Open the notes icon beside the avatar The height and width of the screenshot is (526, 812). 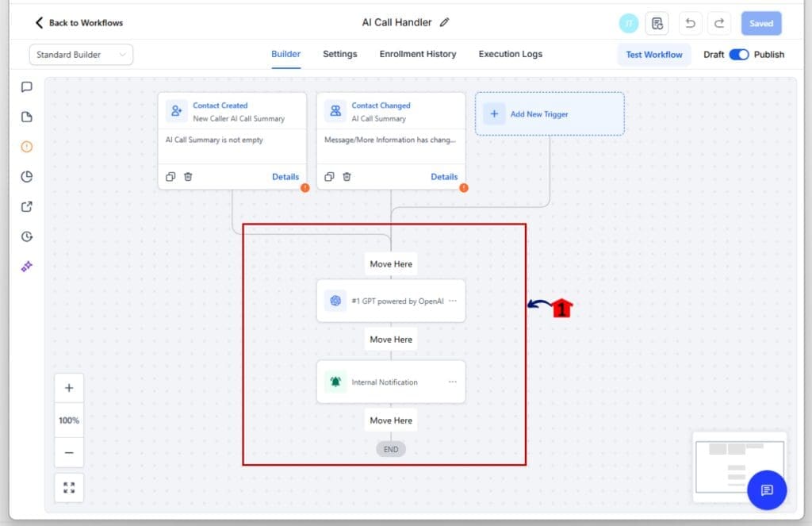657,23
